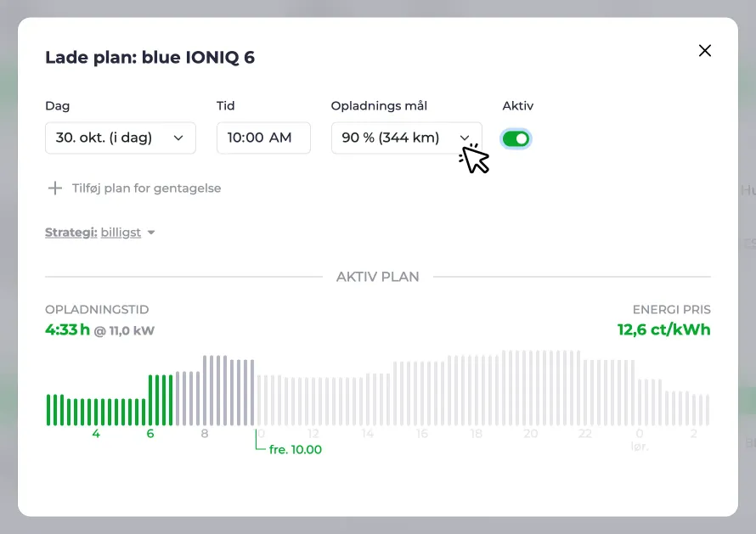Click the gray bar at hour 8

tap(205, 391)
